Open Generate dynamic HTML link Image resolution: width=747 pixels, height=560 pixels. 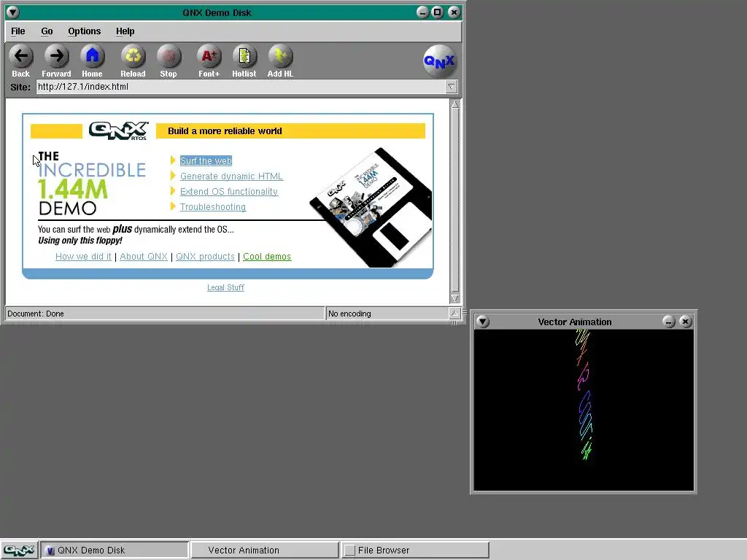coord(231,176)
